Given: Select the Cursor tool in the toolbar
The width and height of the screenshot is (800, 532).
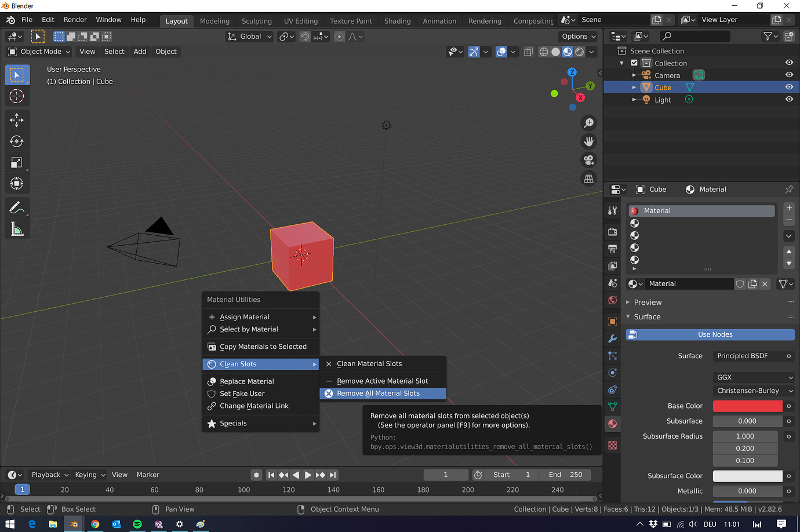Looking at the screenshot, I should 17,96.
